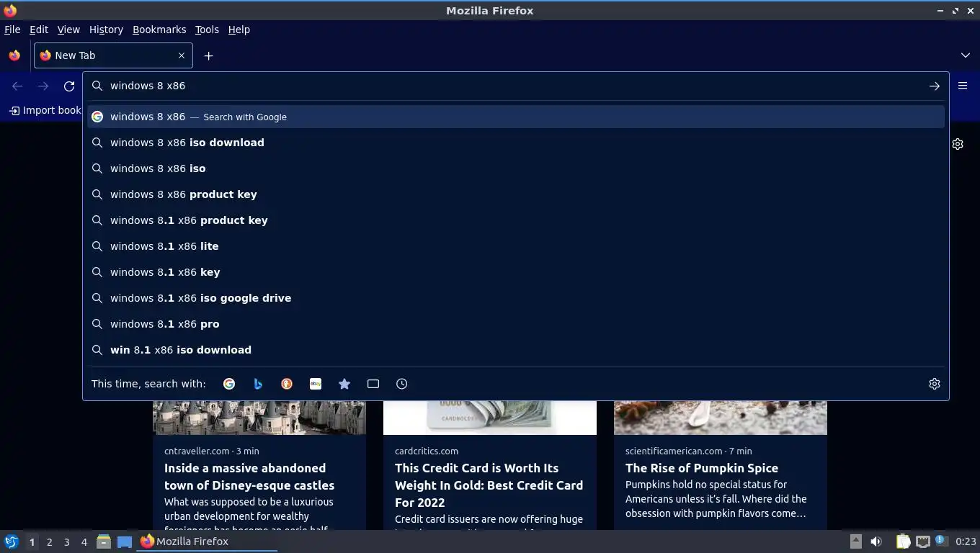Choose suggestion 'windows 8.1 x86 key'

pyautogui.click(x=516, y=272)
